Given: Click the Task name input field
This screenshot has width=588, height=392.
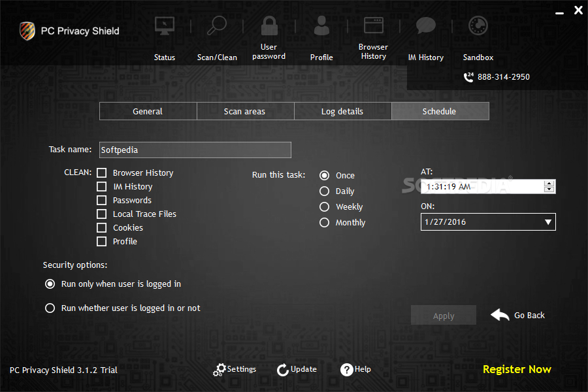Looking at the screenshot, I should coord(195,150).
